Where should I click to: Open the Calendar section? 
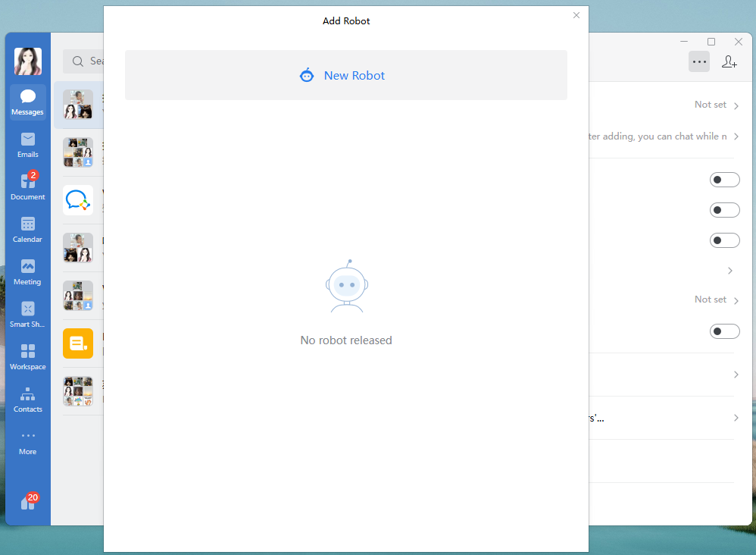click(27, 229)
